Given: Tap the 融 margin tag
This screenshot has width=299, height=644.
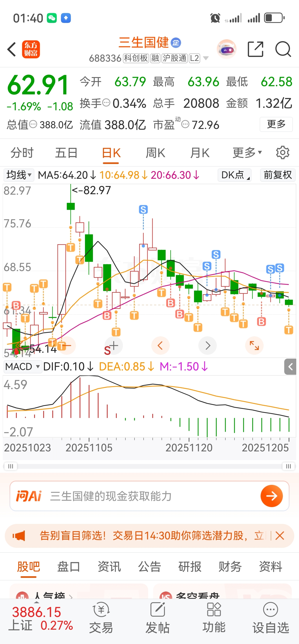Looking at the screenshot, I should pos(155,58).
